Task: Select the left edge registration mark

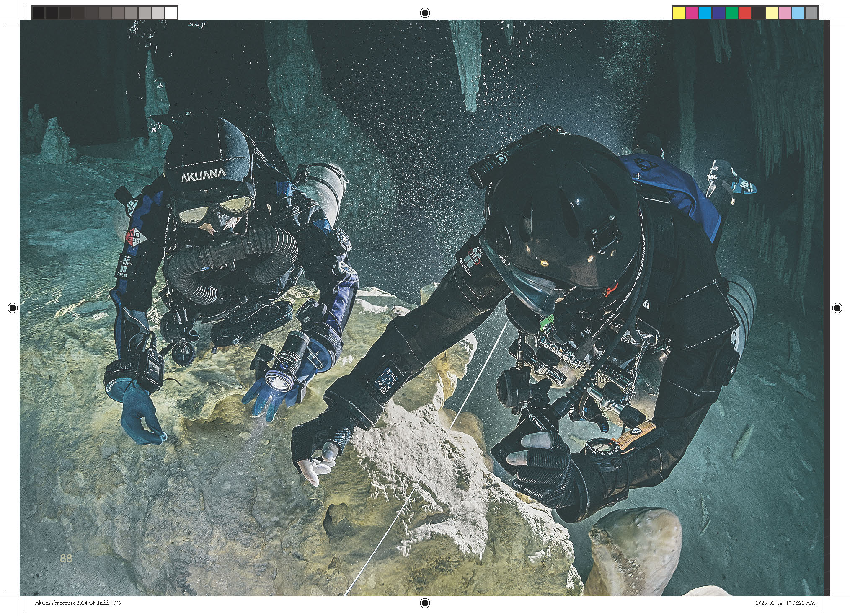Action: tap(13, 308)
